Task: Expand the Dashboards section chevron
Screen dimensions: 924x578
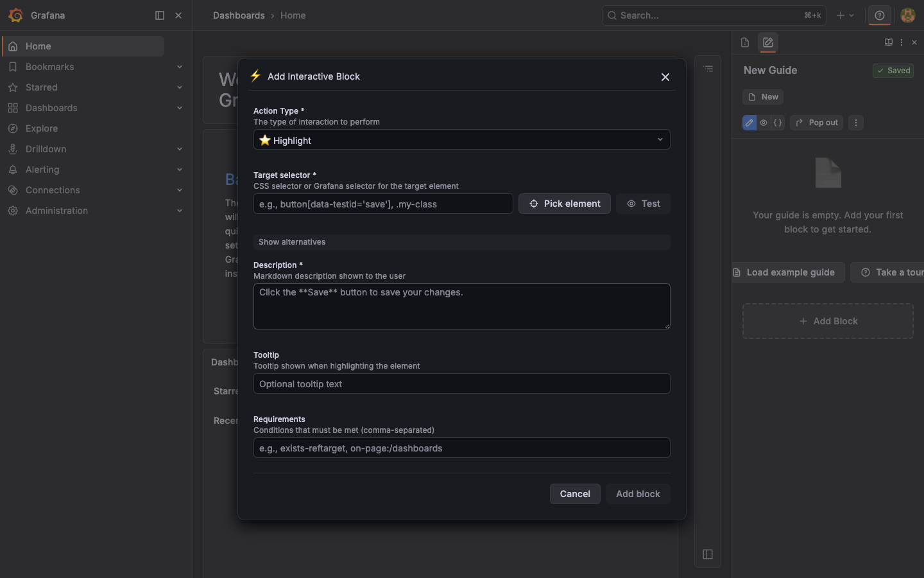Action: click(x=180, y=108)
